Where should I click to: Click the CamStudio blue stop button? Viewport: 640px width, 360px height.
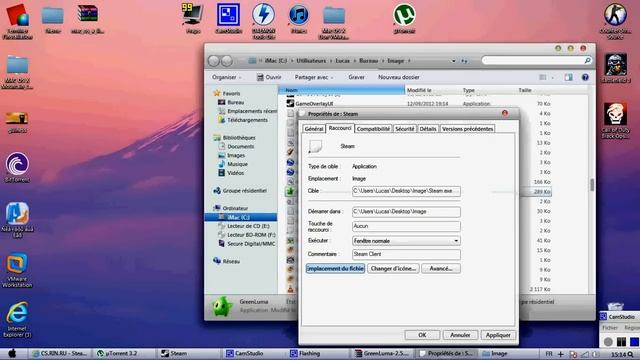coord(634,342)
